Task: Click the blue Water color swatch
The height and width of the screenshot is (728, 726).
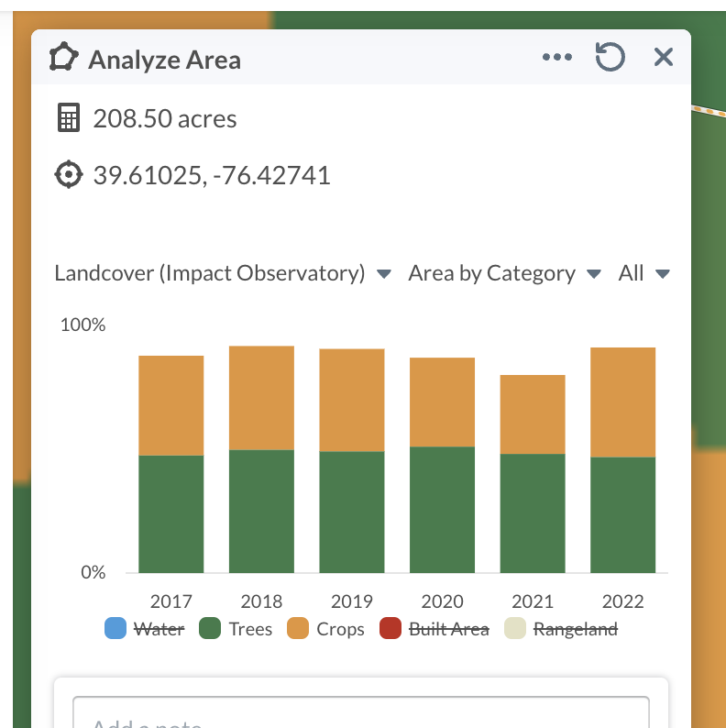Action: 115,628
